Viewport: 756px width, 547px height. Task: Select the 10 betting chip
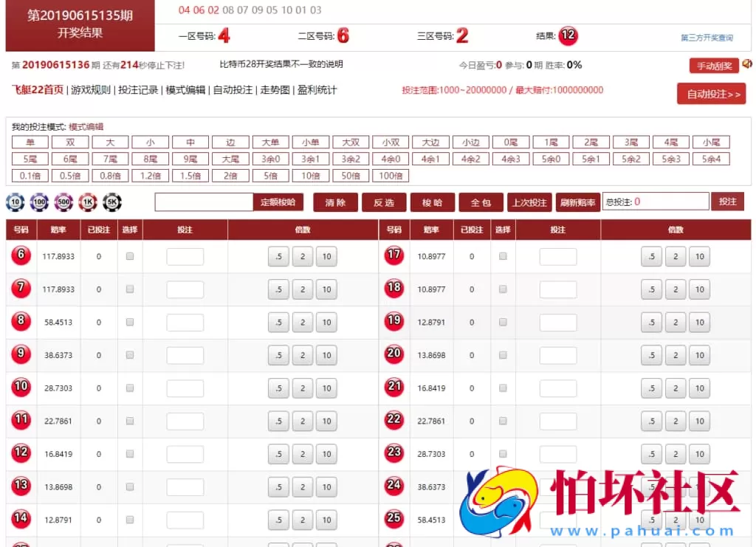click(x=15, y=202)
